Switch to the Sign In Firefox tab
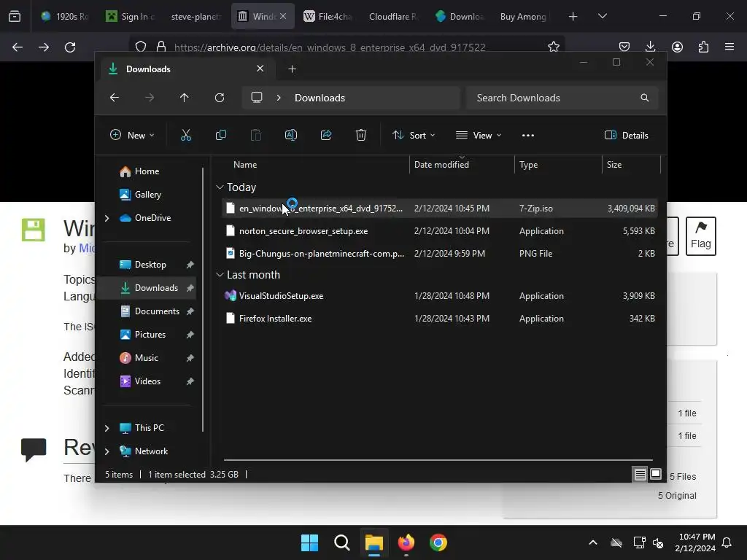 tap(131, 17)
